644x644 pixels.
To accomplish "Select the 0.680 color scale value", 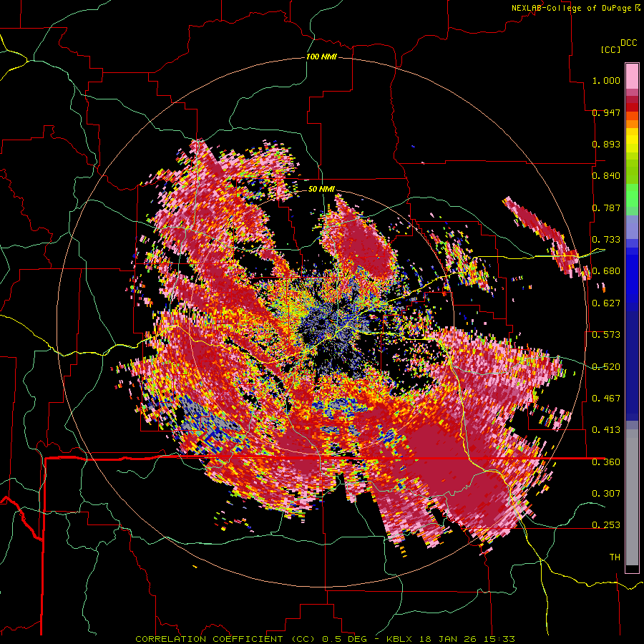I will (x=606, y=271).
